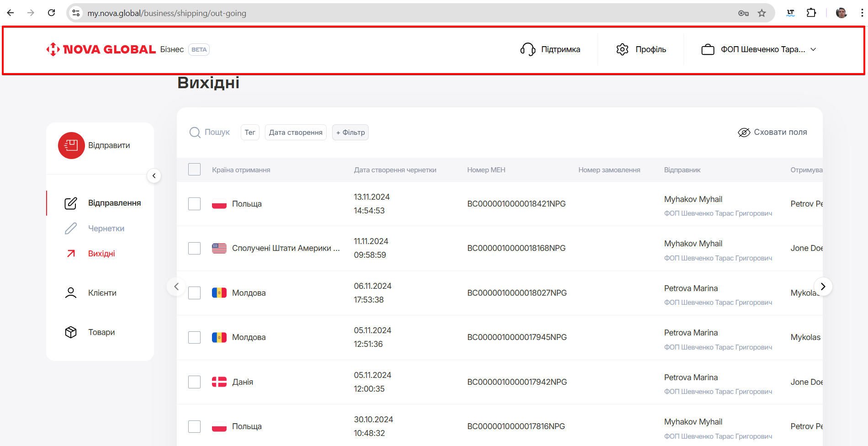The height and width of the screenshot is (446, 868).
Task: Open the Дата створення filter dropdown
Action: [x=296, y=133]
